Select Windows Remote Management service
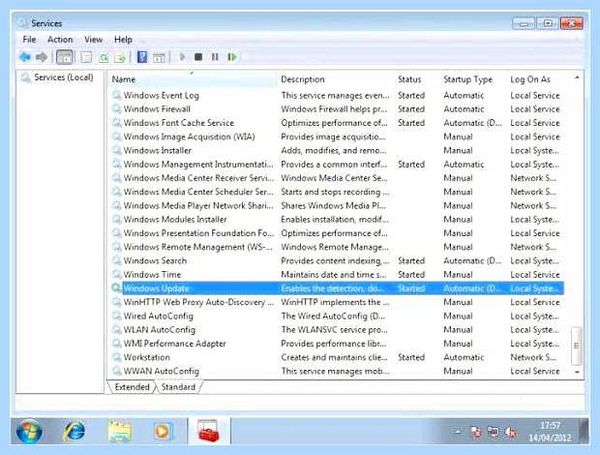 338,247
